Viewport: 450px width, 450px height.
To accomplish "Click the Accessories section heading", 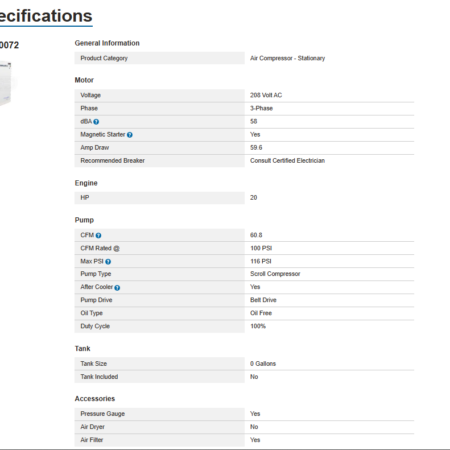I will click(95, 399).
